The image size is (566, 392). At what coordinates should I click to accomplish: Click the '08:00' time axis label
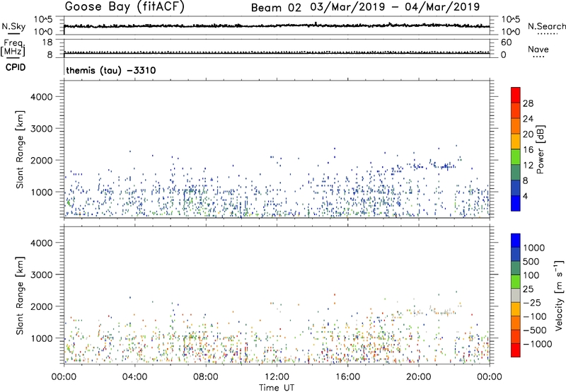point(206,377)
